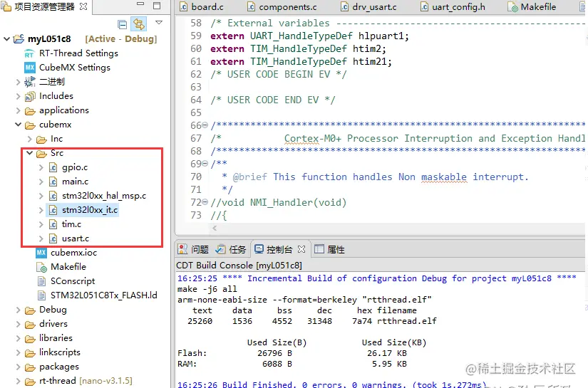
Task: Open RT-Thread Settings item
Action: click(78, 53)
